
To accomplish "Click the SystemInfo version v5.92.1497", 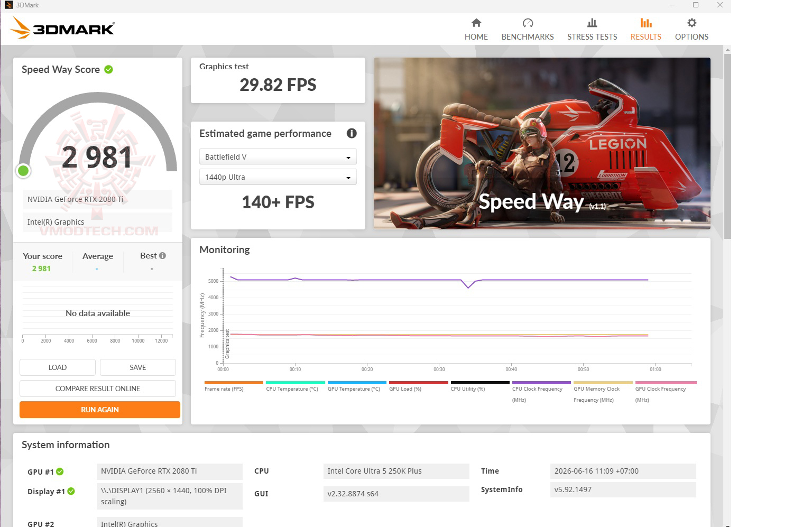I will [623, 489].
